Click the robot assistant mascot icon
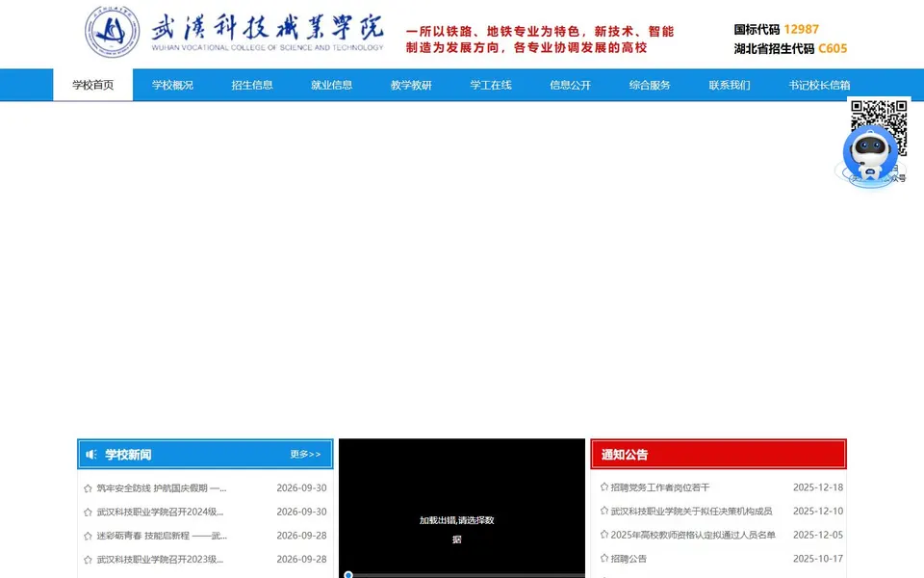Image resolution: width=924 pixels, height=578 pixels. pyautogui.click(x=870, y=155)
